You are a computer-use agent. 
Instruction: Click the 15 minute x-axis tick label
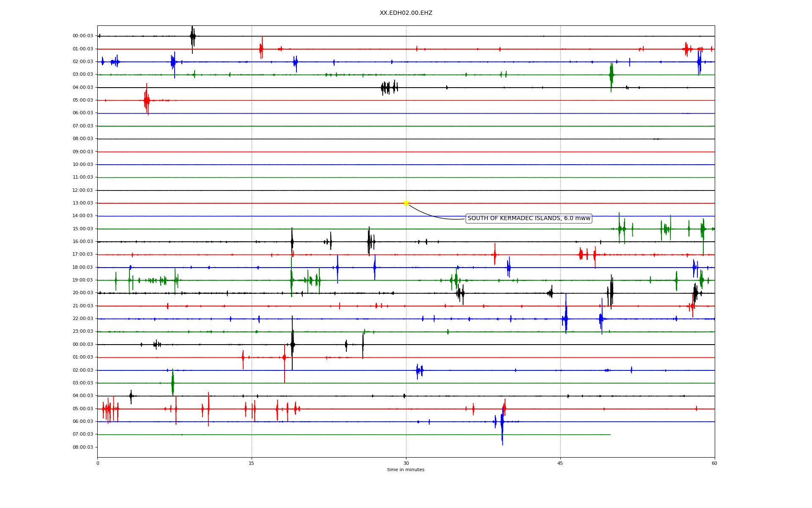coord(252,463)
